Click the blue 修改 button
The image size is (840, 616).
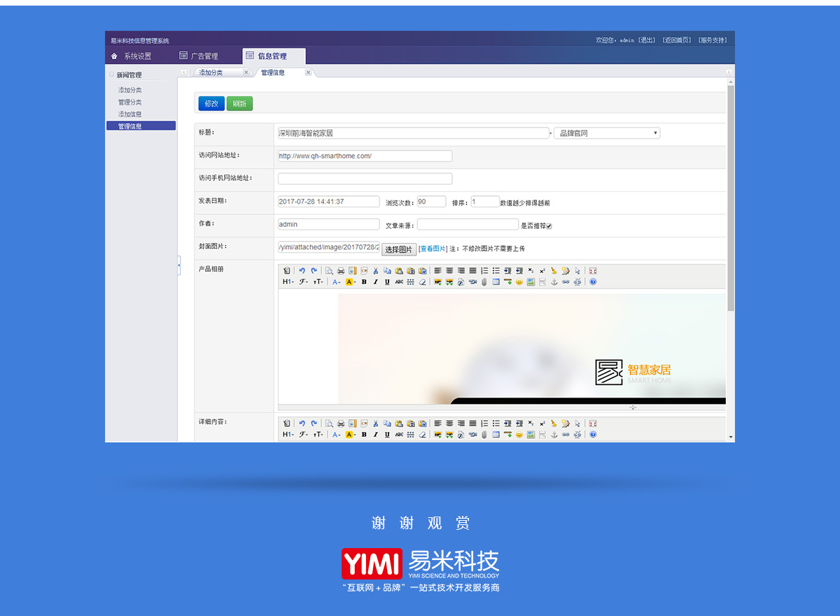click(x=211, y=104)
